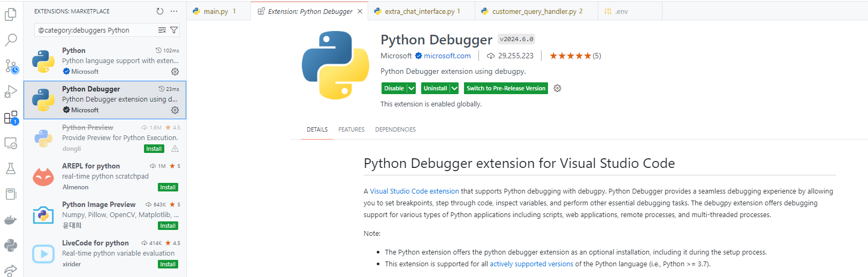Screen dimensions: 868x277
Task: Open the Explorer view in activity bar
Action: 11,14
